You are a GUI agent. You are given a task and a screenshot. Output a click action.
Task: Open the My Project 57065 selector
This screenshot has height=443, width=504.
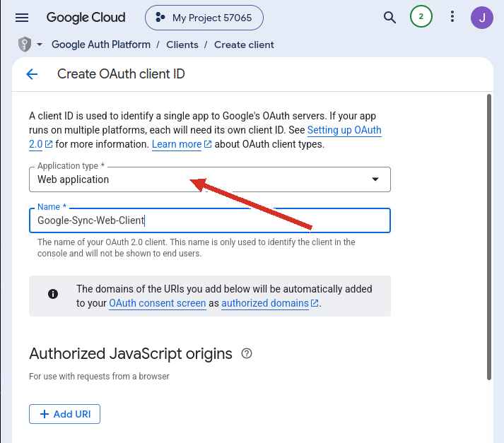(204, 18)
